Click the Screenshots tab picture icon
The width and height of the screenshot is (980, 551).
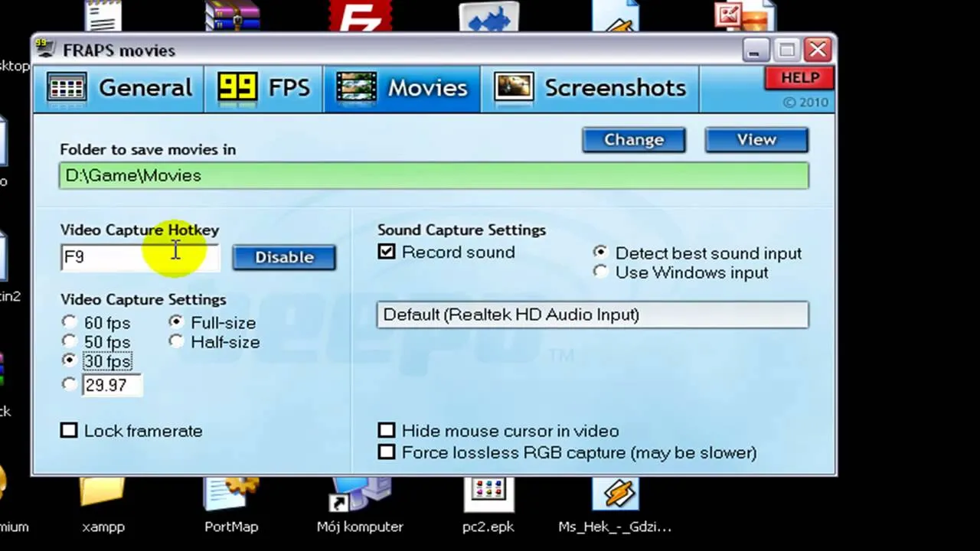513,87
